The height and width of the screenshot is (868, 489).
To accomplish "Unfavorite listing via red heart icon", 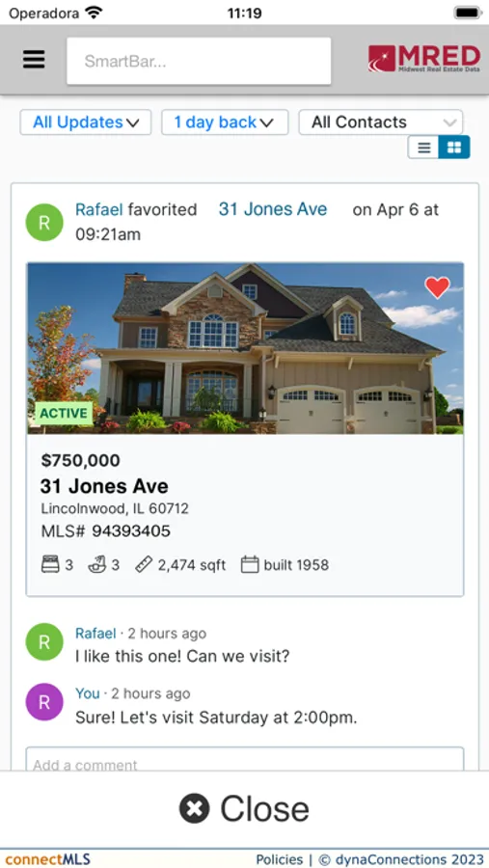I will click(437, 287).
